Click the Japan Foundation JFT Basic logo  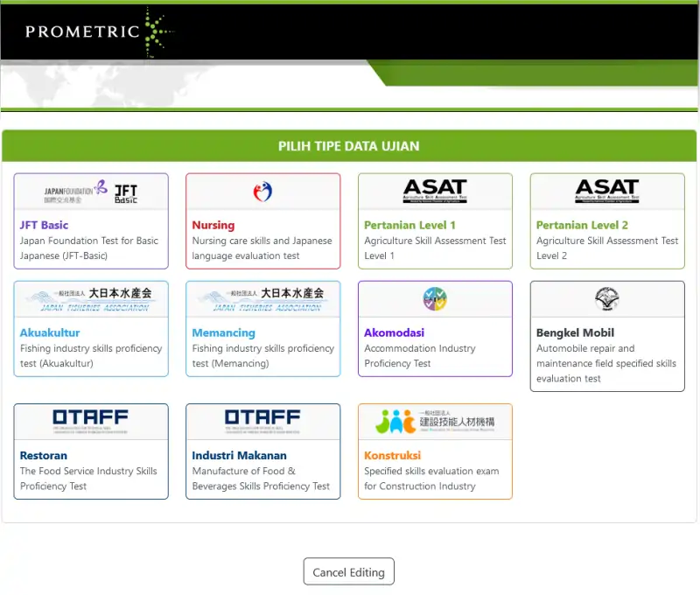pos(91,192)
